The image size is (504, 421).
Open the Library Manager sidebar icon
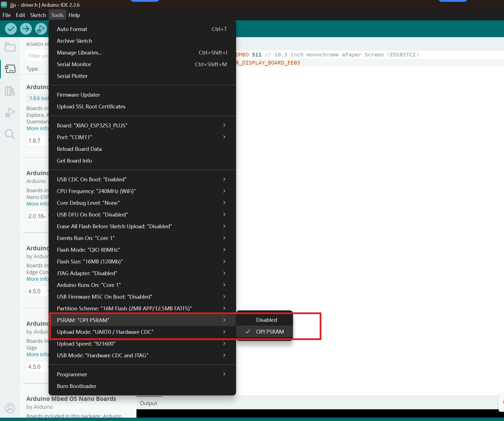coord(10,91)
